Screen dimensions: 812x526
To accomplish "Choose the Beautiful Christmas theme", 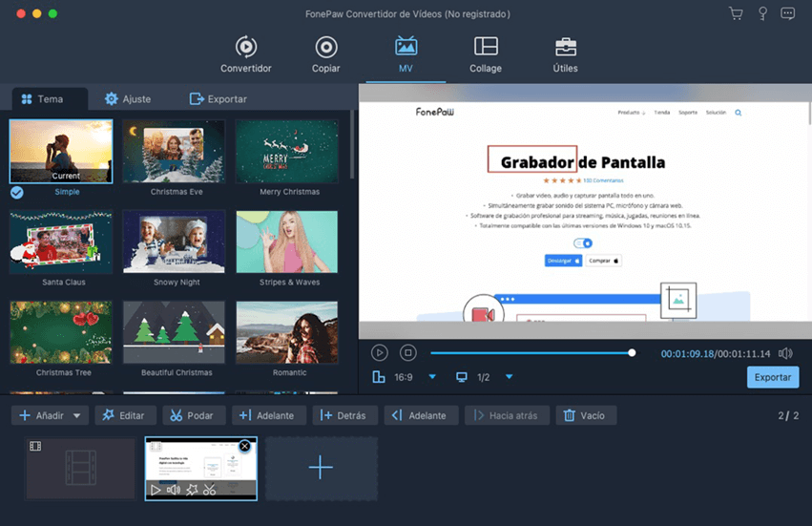I will point(174,332).
